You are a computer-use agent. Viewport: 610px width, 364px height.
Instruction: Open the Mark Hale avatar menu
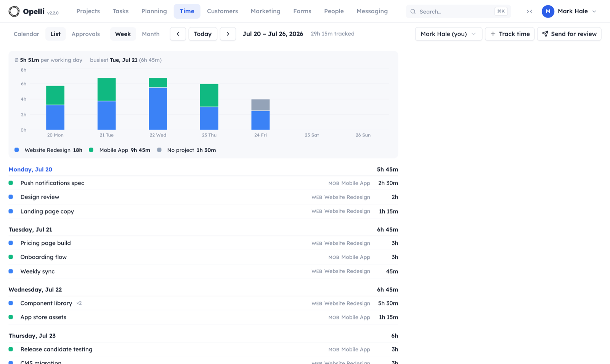[x=548, y=11]
